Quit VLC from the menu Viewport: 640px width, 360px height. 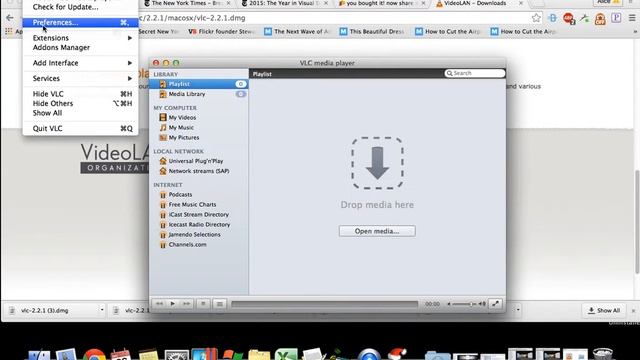click(x=80, y=128)
